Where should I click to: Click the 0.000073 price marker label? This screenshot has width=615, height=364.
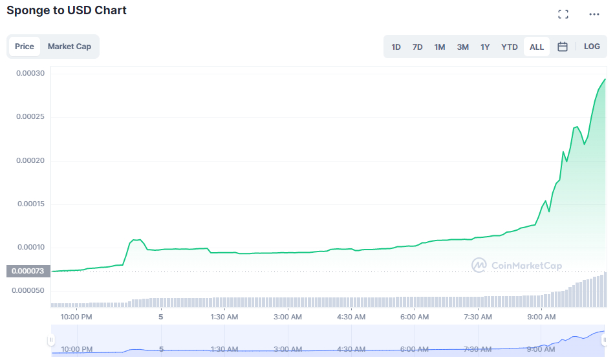click(28, 271)
